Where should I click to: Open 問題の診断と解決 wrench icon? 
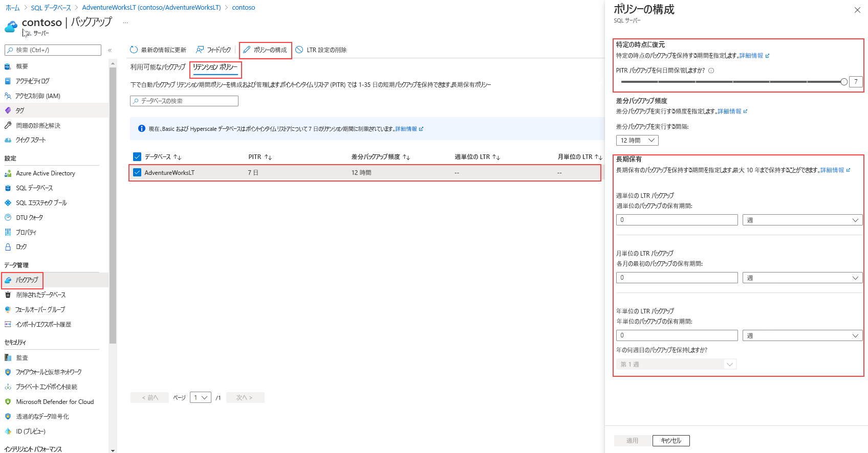click(8, 125)
